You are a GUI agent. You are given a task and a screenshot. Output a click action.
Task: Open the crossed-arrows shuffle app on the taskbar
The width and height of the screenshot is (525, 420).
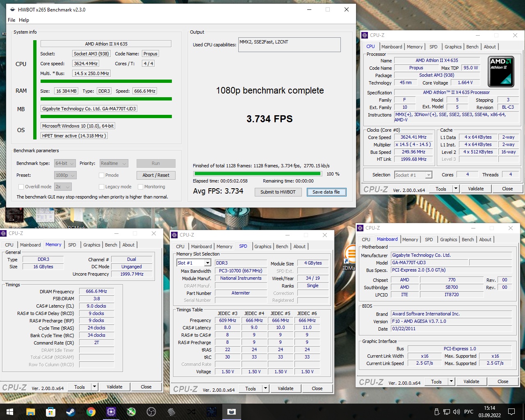pyautogui.click(x=192, y=412)
